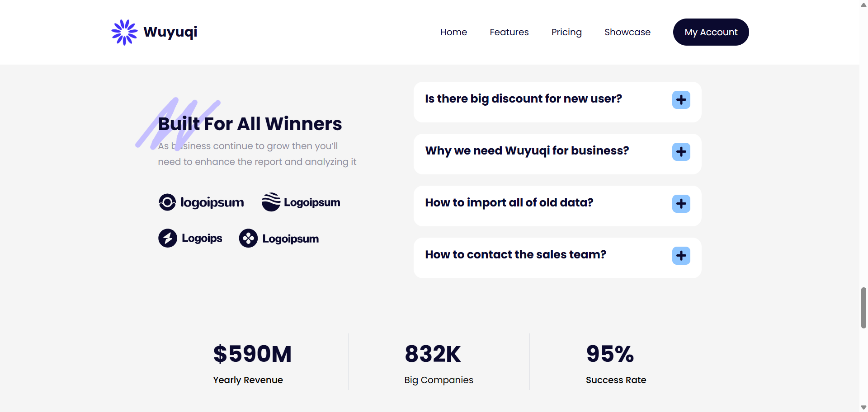This screenshot has width=868, height=412.
Task: Click the 'Is there big discount' question title
Action: pos(523,99)
